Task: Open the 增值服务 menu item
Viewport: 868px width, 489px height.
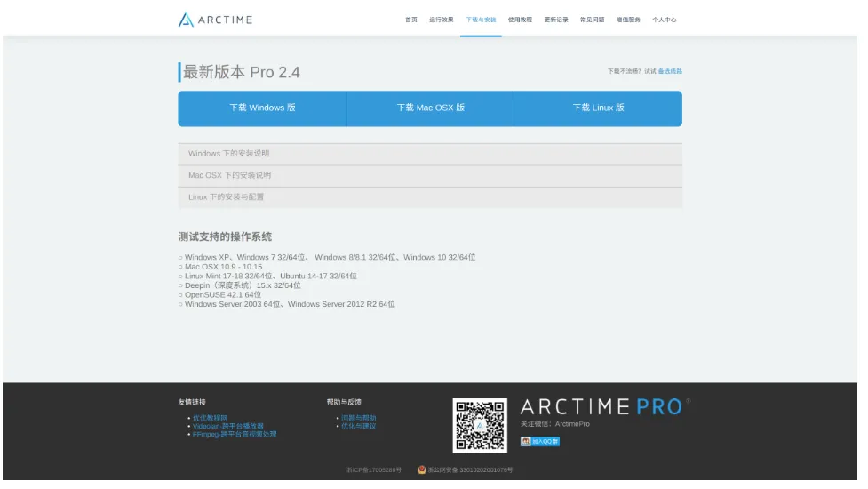Action: tap(628, 20)
